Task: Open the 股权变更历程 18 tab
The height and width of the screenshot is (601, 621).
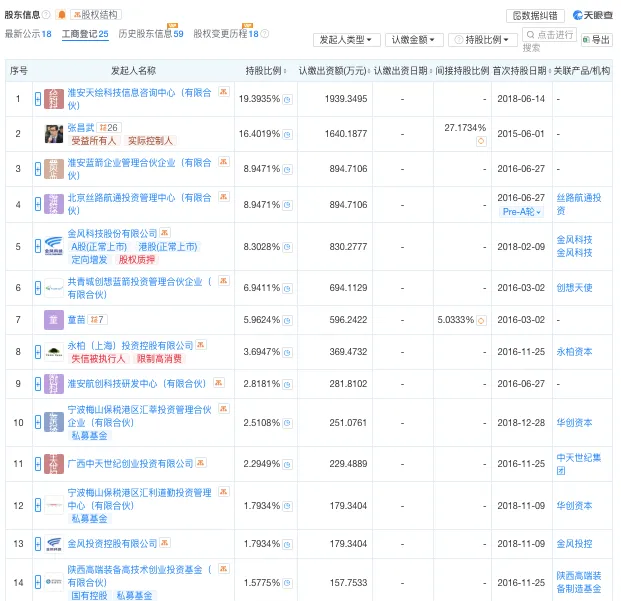Action: [x=226, y=34]
